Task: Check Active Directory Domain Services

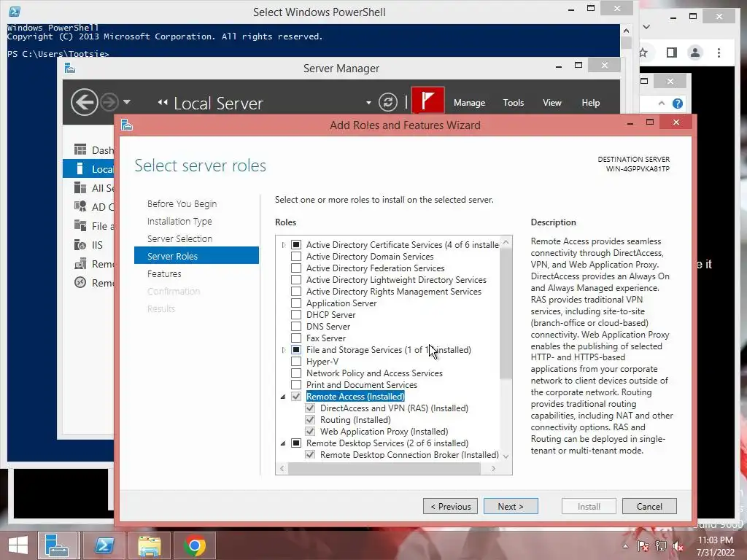Action: click(x=296, y=256)
